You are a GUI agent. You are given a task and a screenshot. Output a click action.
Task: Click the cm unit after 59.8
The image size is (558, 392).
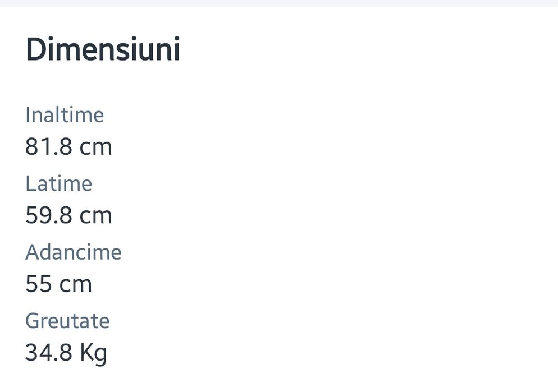95,215
